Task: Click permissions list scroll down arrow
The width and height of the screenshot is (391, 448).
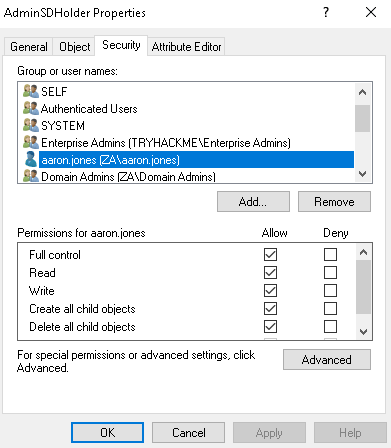Action: tap(364, 332)
